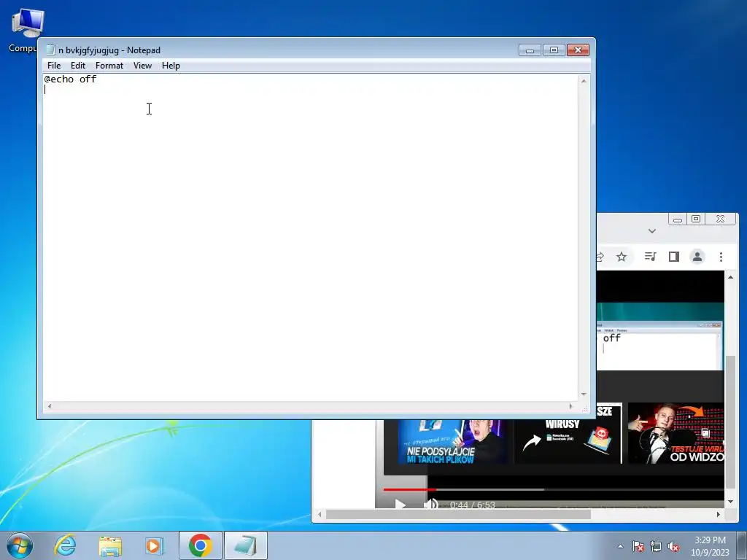Close the Chrome window
The image size is (747, 560).
(720, 219)
